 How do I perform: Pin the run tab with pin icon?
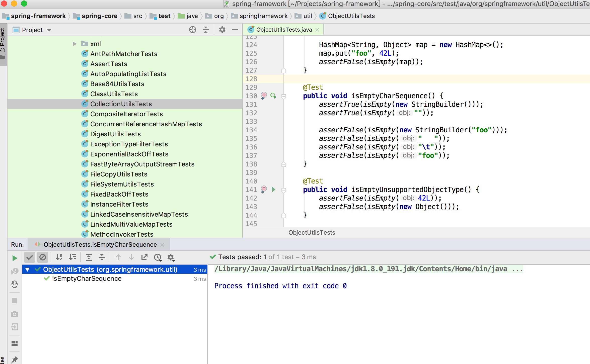[x=15, y=359]
